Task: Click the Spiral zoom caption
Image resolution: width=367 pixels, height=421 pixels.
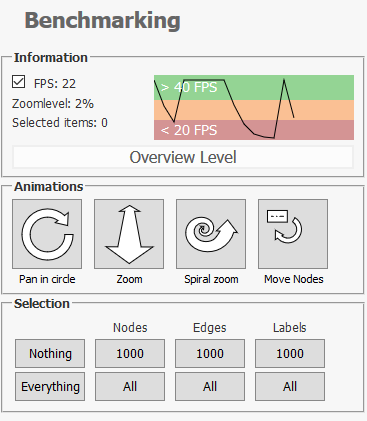Action: 211,279
